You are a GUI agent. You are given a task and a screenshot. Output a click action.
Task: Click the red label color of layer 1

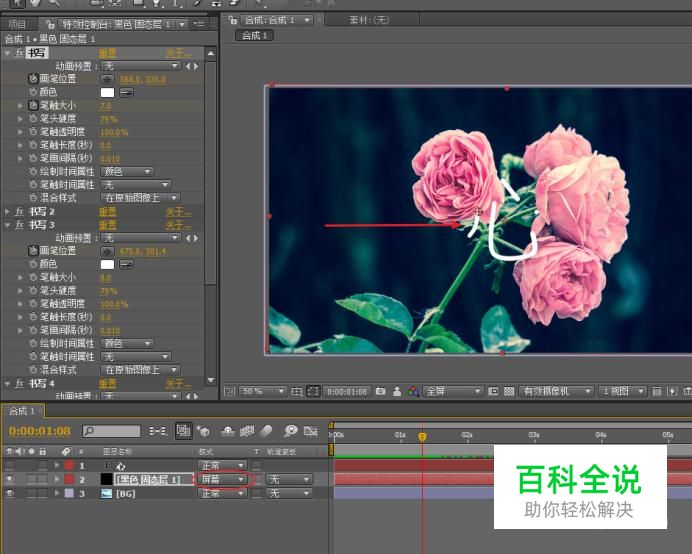(69, 465)
